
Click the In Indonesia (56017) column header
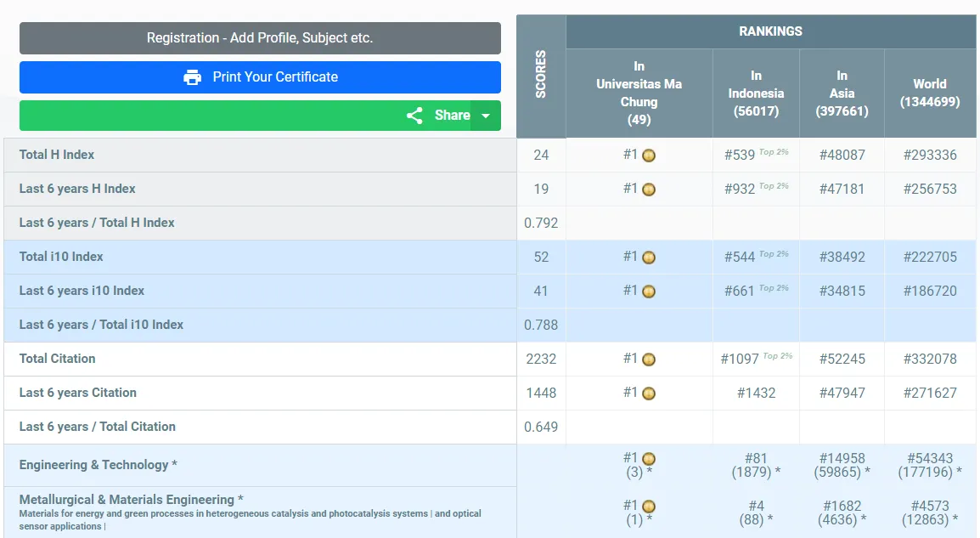[x=756, y=93]
